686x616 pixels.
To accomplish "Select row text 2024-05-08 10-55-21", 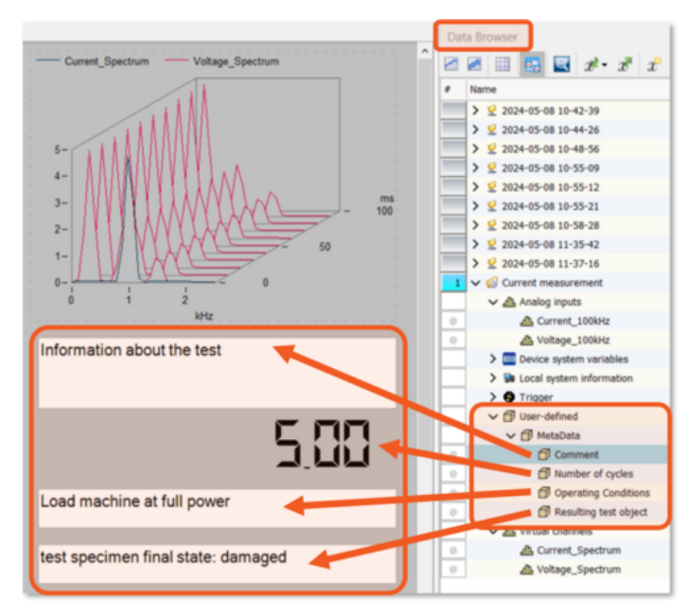I will [x=551, y=206].
